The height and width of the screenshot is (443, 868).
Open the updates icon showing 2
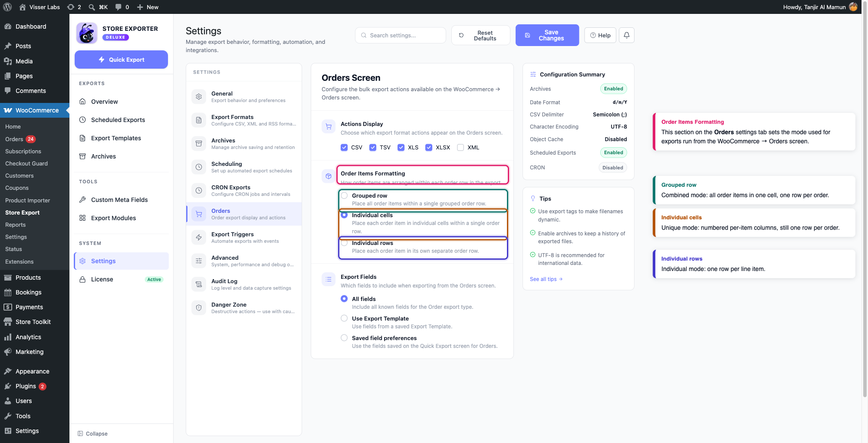tap(74, 7)
